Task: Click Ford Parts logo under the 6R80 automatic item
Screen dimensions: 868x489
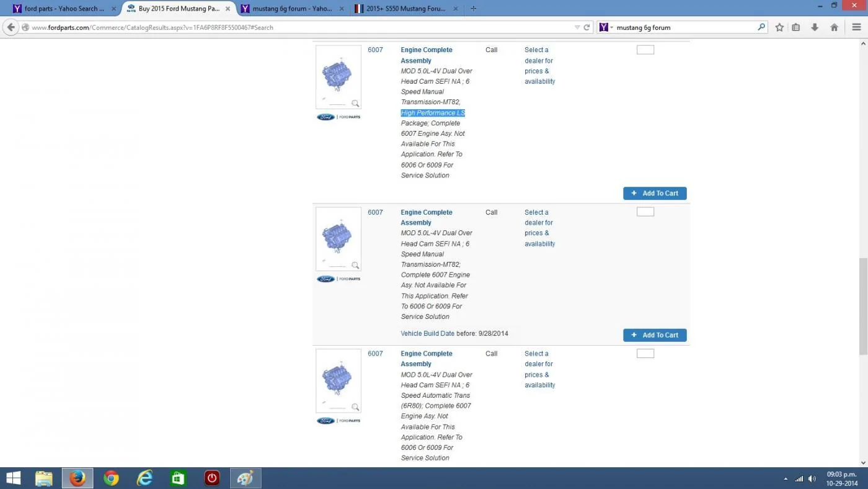Action: pos(339,421)
